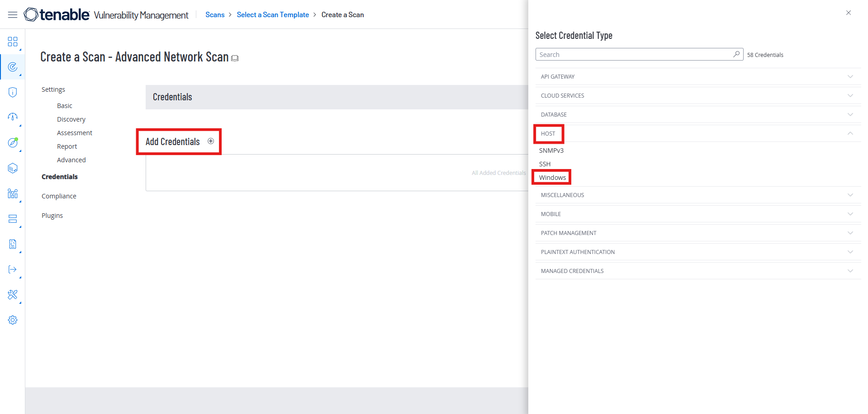Go to Scans breadcrumb link

pos(215,15)
